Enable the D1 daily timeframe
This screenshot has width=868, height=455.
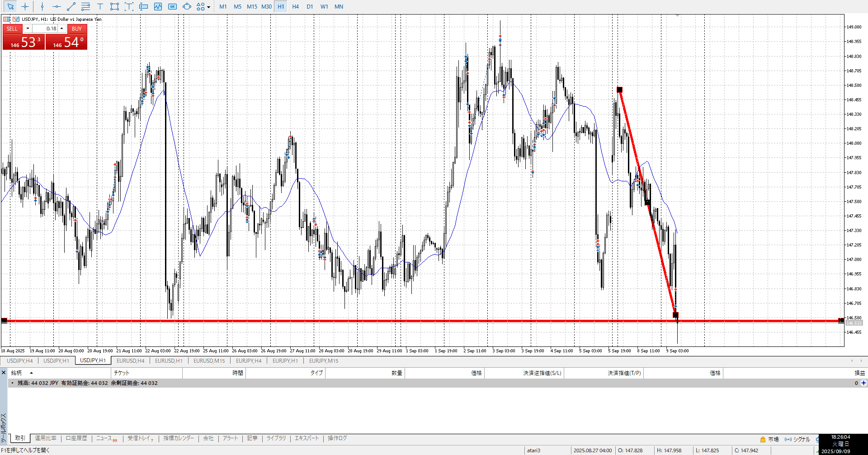click(310, 6)
